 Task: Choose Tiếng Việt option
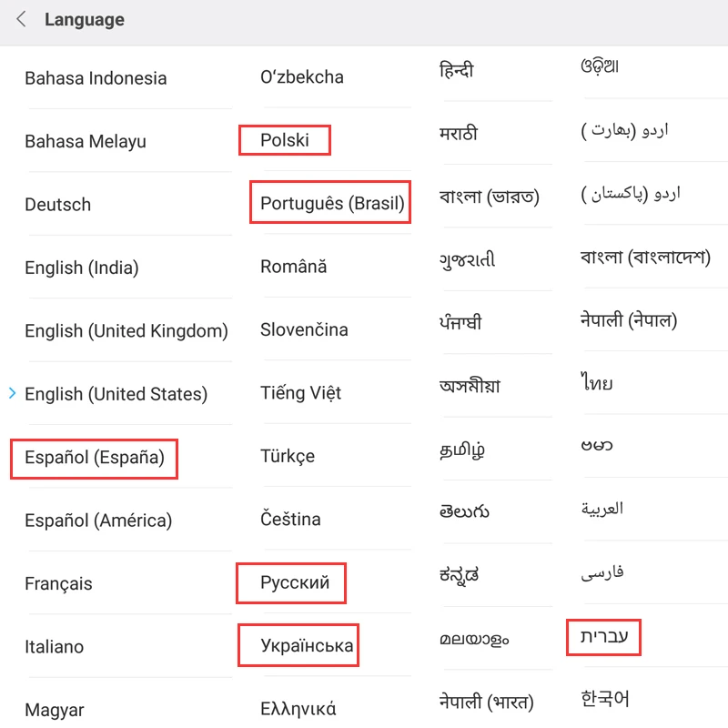(x=301, y=393)
